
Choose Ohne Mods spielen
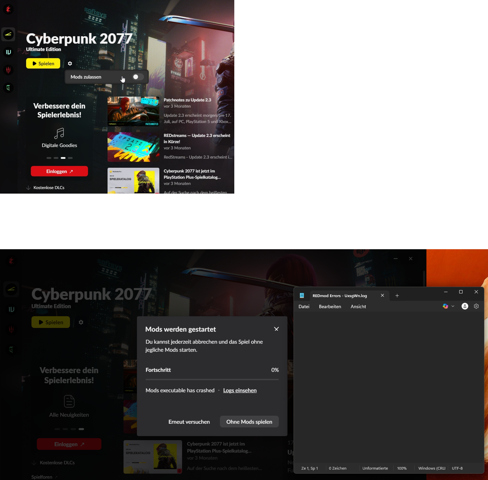(x=249, y=422)
